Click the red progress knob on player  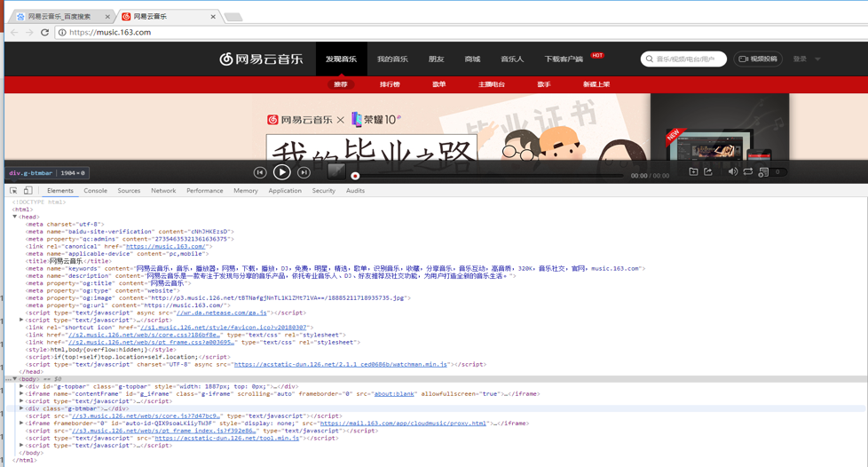tap(355, 176)
